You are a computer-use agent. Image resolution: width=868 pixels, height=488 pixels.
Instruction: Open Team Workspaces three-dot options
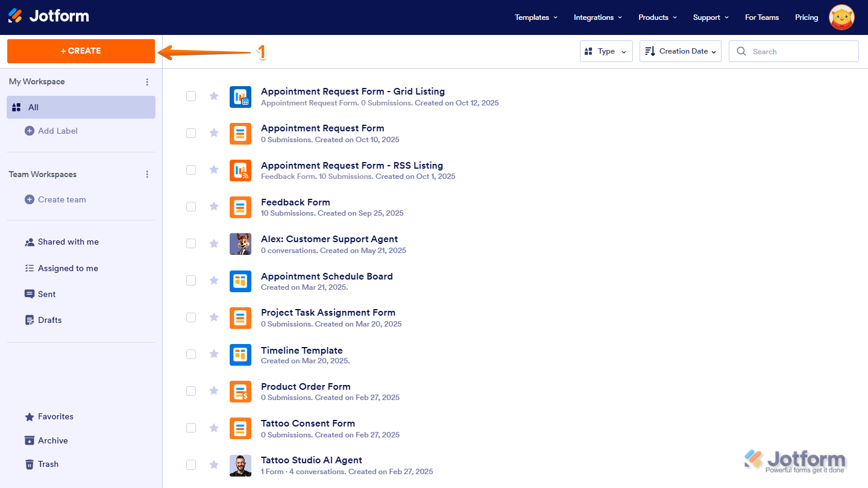click(x=147, y=175)
